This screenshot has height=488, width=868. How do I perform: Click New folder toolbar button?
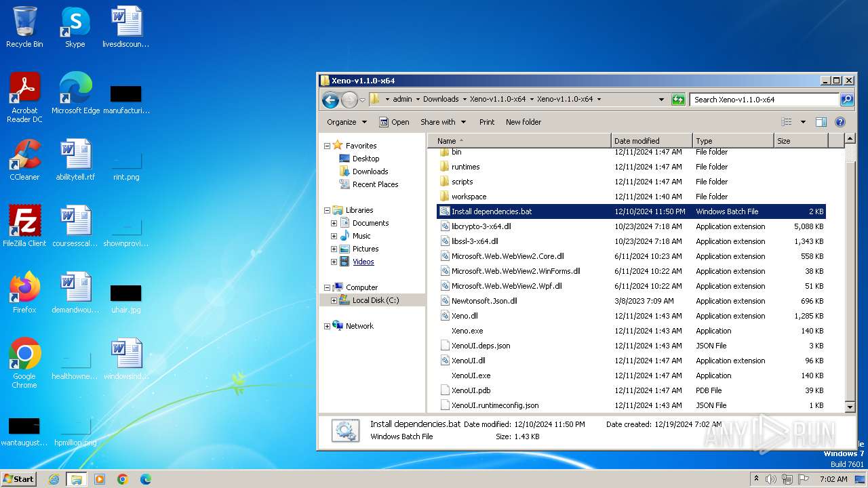(x=523, y=122)
